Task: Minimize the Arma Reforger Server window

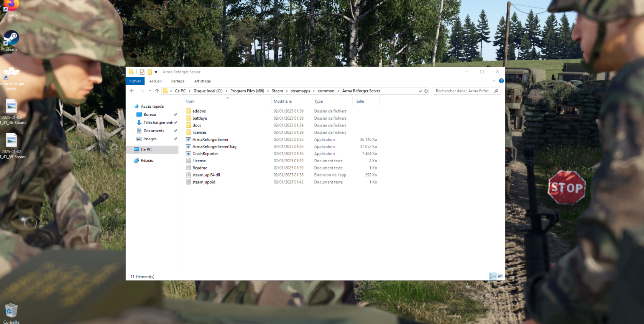Action: pyautogui.click(x=467, y=72)
